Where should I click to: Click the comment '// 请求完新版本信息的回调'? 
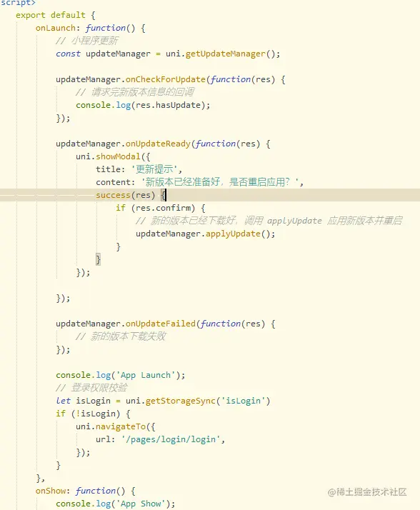pyautogui.click(x=135, y=92)
